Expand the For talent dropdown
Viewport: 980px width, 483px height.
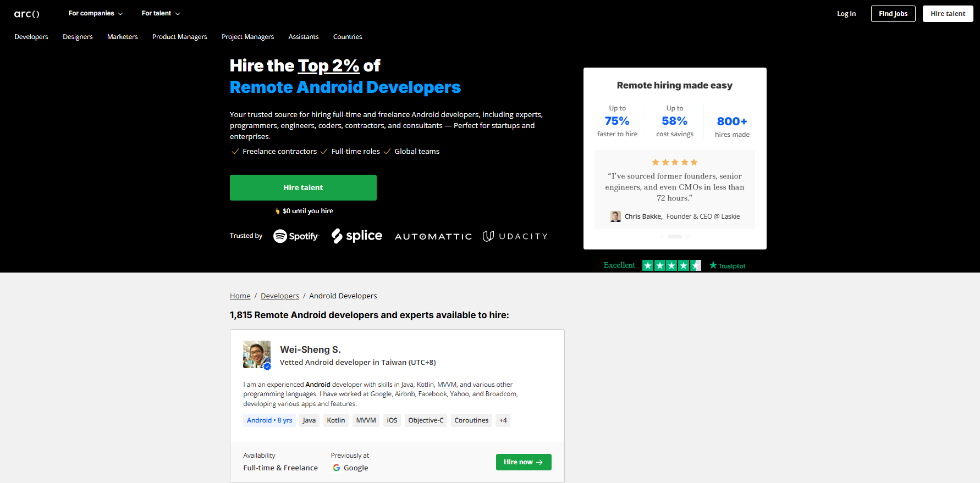[x=161, y=14]
